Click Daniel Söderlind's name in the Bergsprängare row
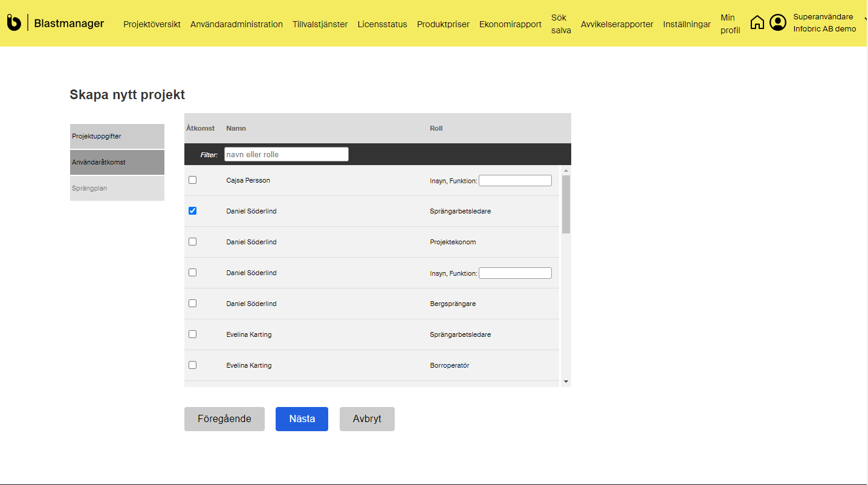 pos(251,304)
